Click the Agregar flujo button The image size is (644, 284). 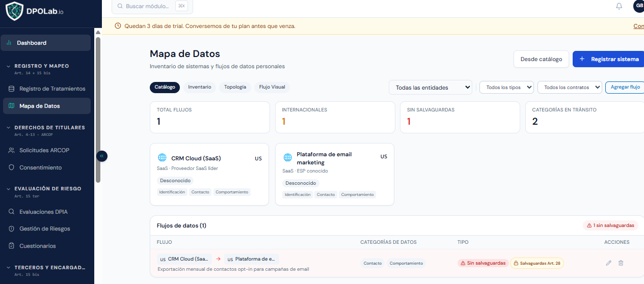[x=625, y=87]
